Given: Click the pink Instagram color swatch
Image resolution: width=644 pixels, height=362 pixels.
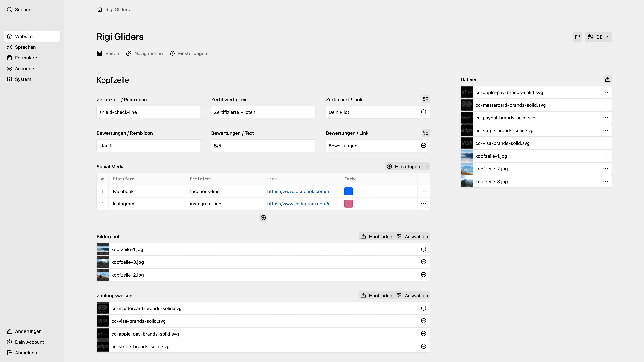Looking at the screenshot, I should pos(348,204).
